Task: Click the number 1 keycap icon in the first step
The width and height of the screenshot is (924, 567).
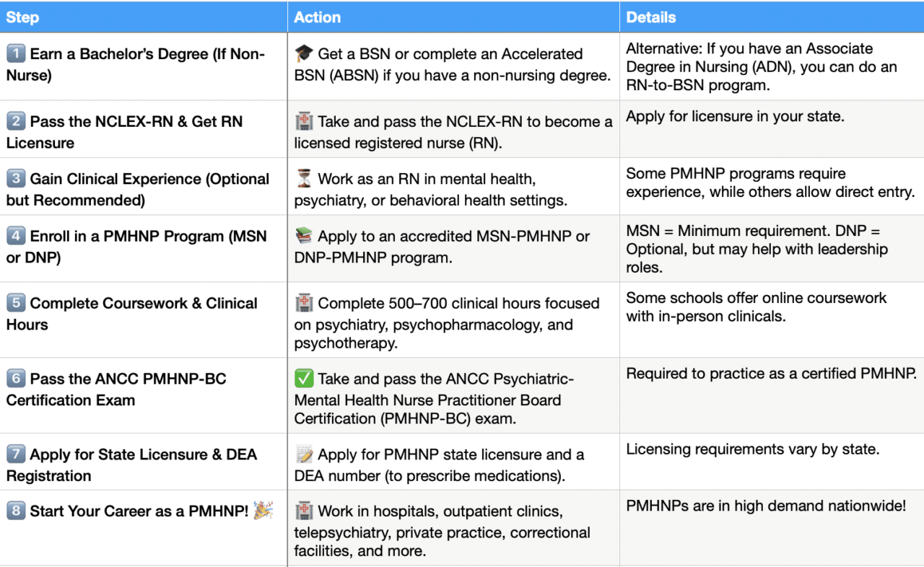Action: pos(16,54)
